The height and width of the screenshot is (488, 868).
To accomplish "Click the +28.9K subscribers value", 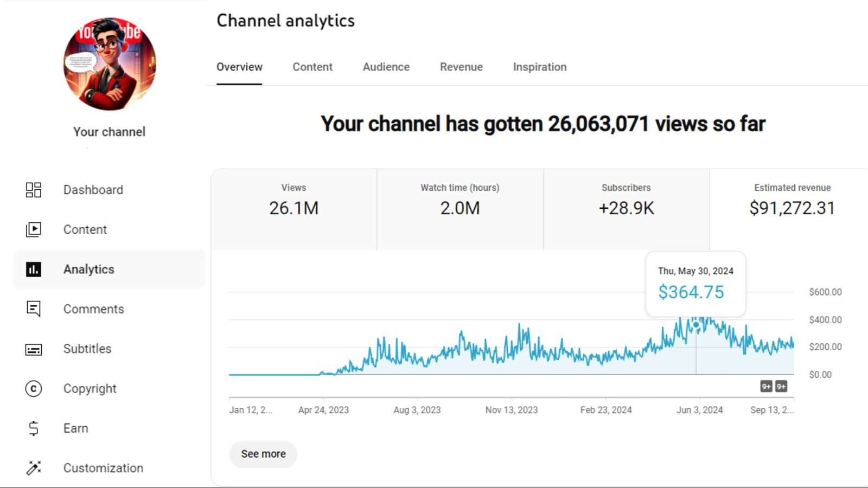I will click(627, 208).
